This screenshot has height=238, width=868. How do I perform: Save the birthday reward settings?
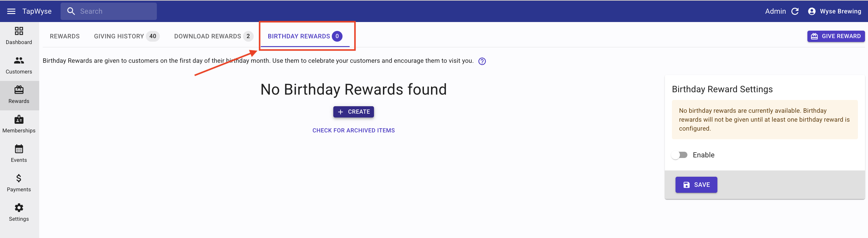(x=696, y=185)
